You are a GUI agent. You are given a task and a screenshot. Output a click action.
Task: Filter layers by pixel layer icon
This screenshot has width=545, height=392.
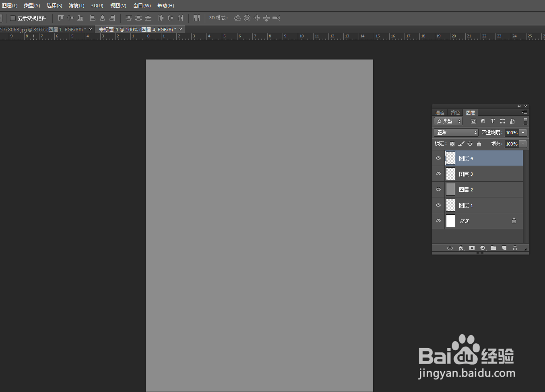coord(473,121)
